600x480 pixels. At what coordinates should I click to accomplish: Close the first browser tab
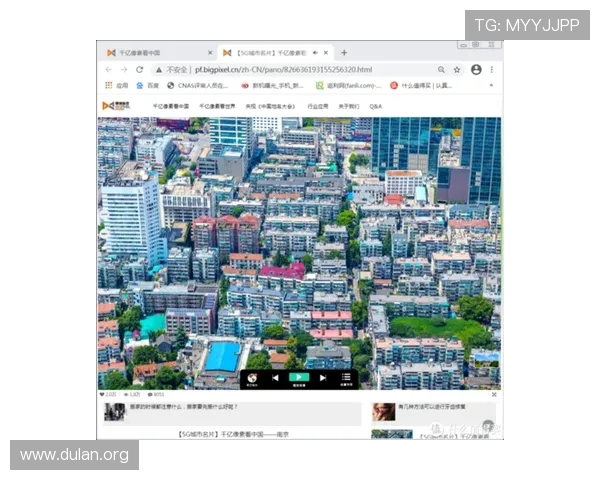(x=210, y=53)
